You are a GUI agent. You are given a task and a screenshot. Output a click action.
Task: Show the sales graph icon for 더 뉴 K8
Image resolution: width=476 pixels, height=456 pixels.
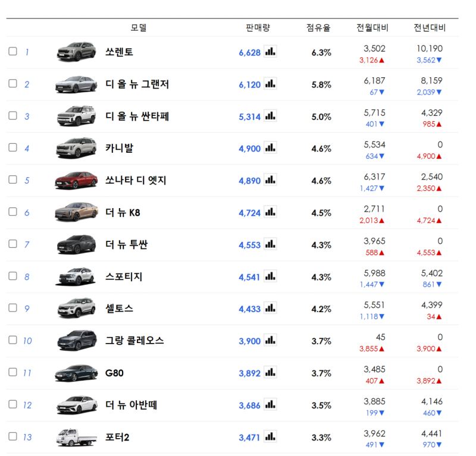coord(270,212)
